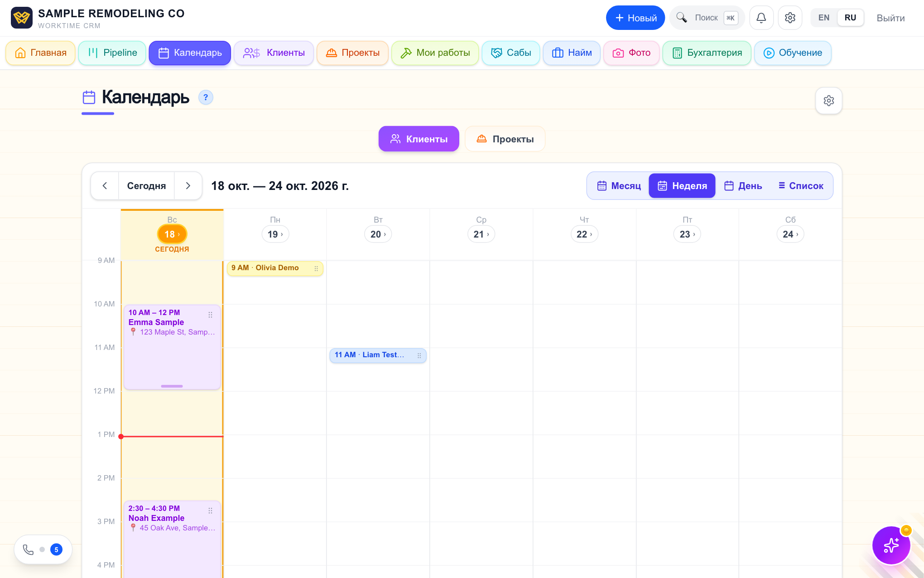924x578 pixels.
Task: Switch to Список view
Action: pos(801,186)
